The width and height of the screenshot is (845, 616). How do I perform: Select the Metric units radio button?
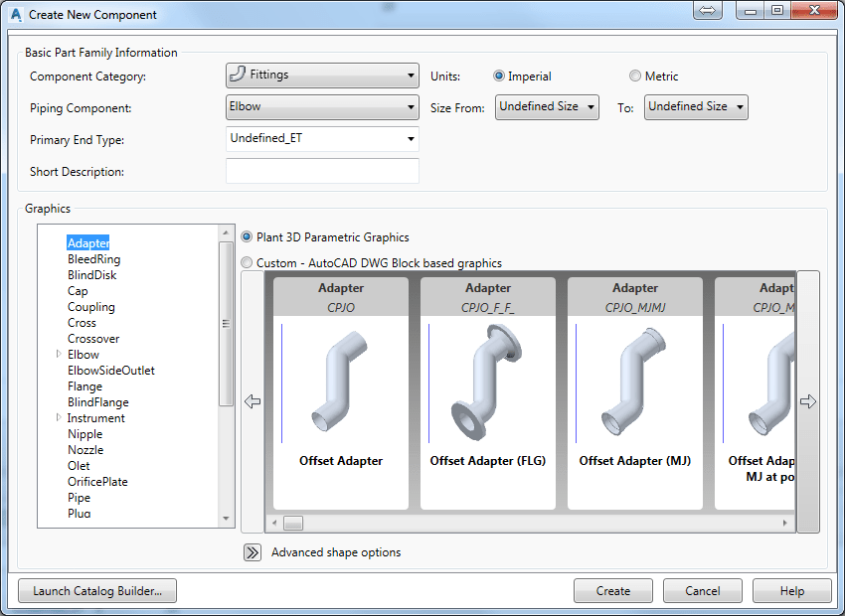635,76
